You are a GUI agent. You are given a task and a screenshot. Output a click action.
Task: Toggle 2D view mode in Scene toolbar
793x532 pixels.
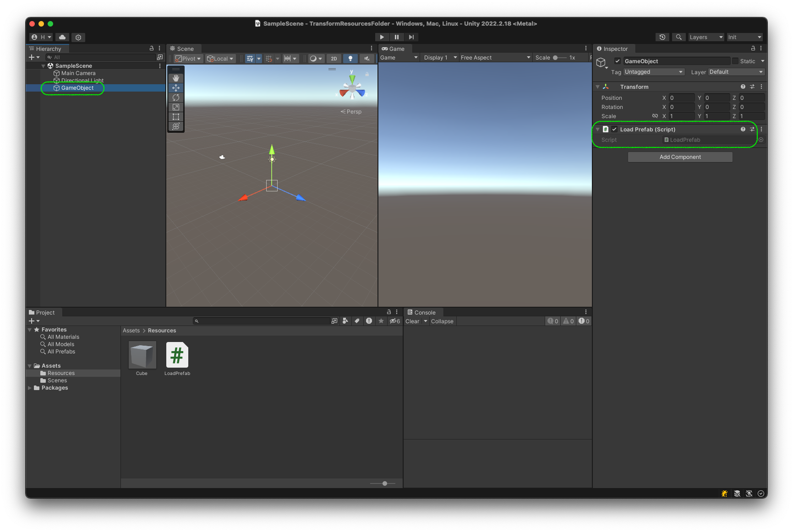(334, 59)
